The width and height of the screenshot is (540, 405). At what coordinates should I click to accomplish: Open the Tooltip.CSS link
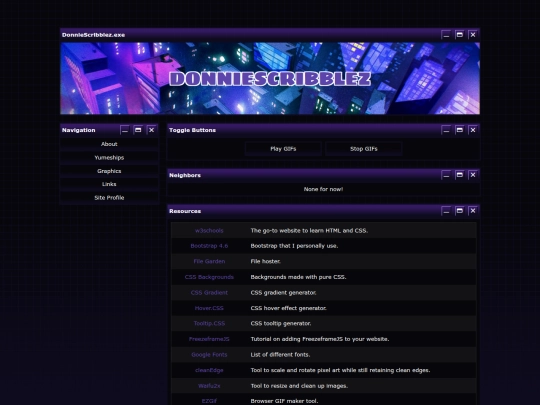[x=209, y=323]
